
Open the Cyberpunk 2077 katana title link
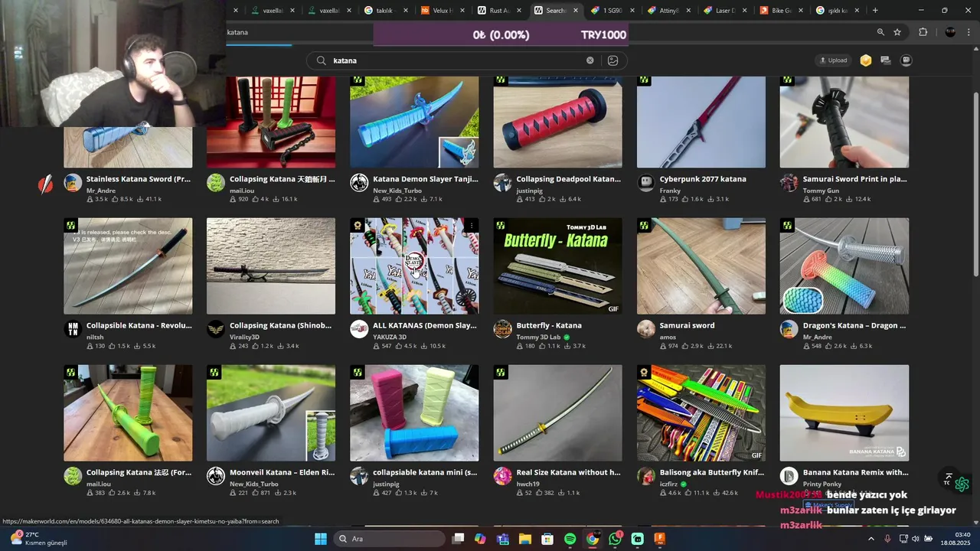tap(702, 179)
